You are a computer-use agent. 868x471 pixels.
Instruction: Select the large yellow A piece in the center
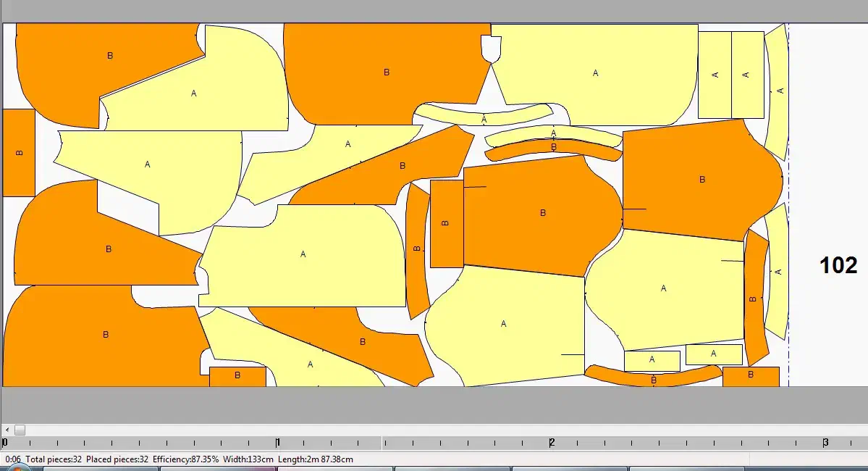303,254
